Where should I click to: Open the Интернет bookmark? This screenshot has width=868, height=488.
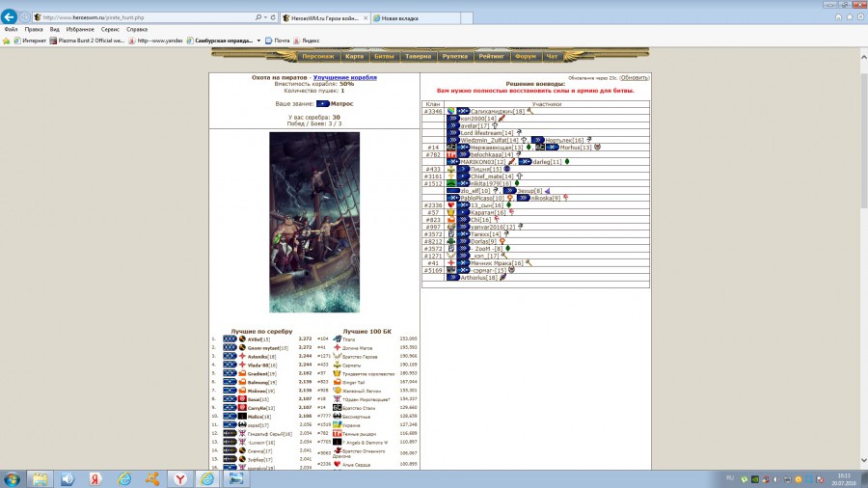[x=30, y=41]
